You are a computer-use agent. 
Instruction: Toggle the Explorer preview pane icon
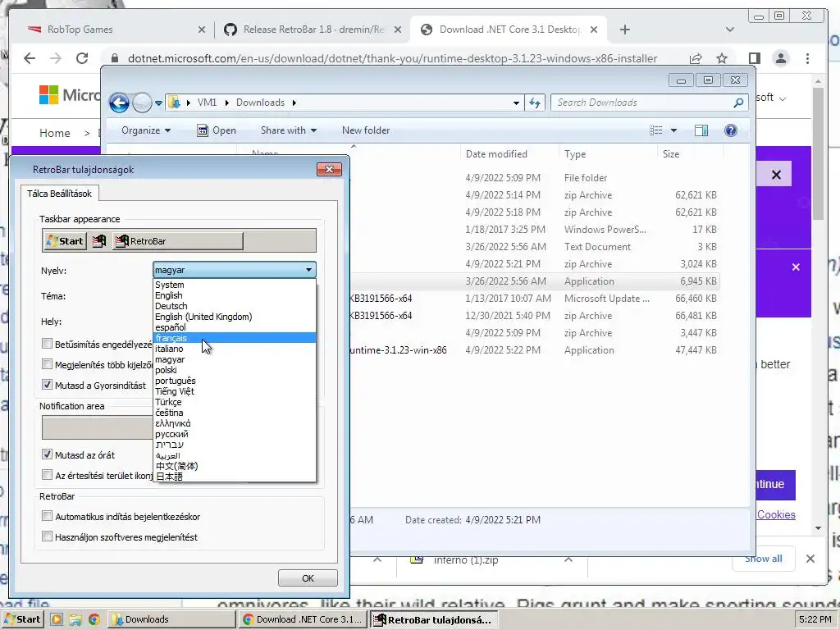pos(701,130)
